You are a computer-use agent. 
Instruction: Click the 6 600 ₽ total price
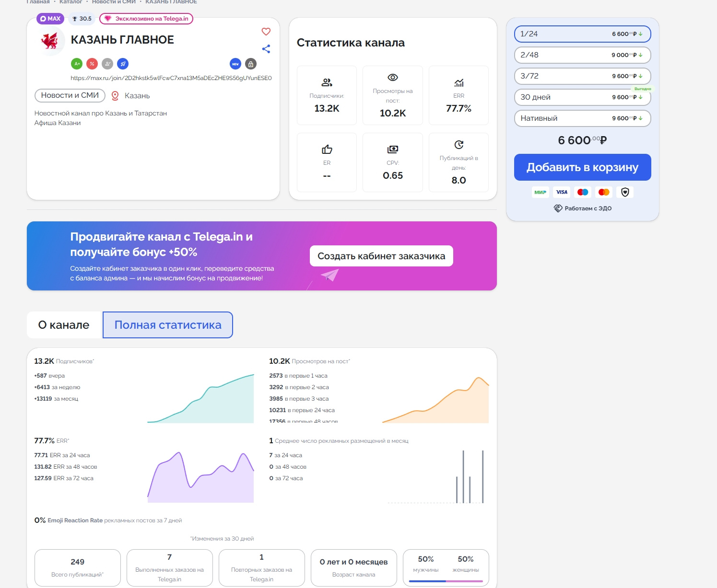point(582,140)
